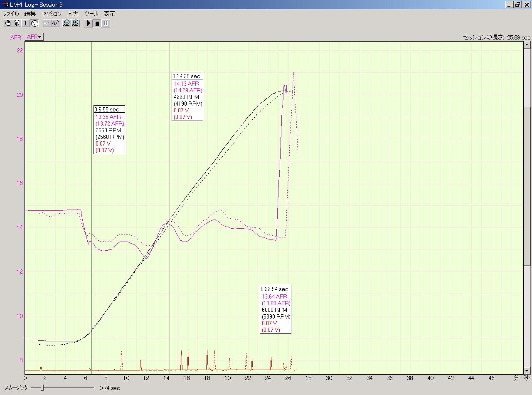This screenshot has height=395, width=532.
Task: Click the 2550 RPM reading
Action: point(108,130)
